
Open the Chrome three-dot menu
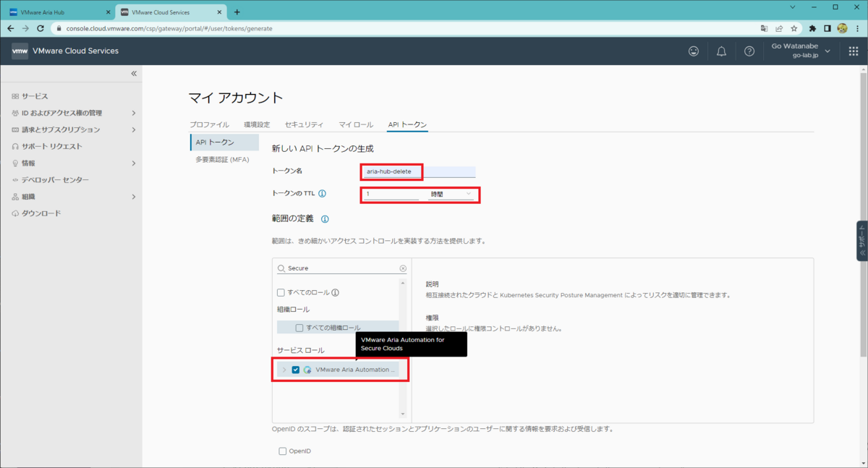[856, 28]
